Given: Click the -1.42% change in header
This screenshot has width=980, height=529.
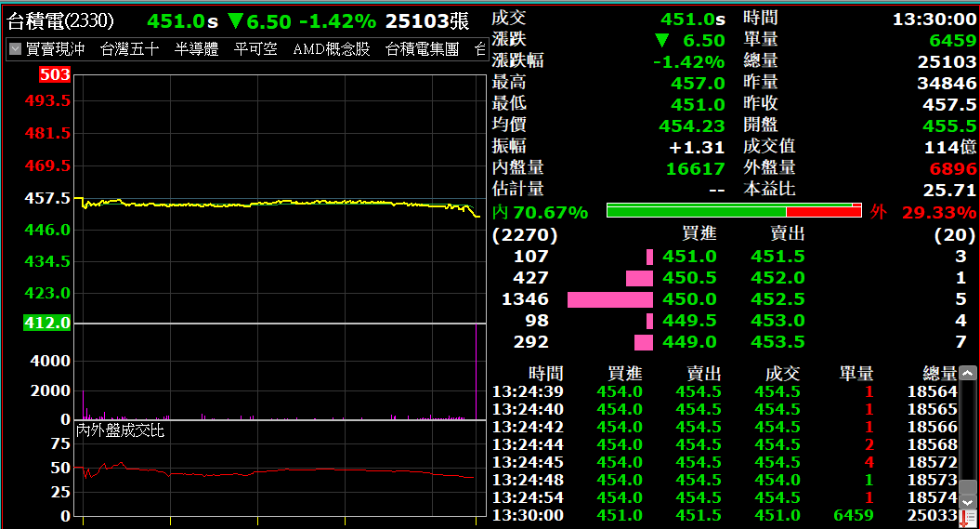Looking at the screenshot, I should pyautogui.click(x=337, y=22).
